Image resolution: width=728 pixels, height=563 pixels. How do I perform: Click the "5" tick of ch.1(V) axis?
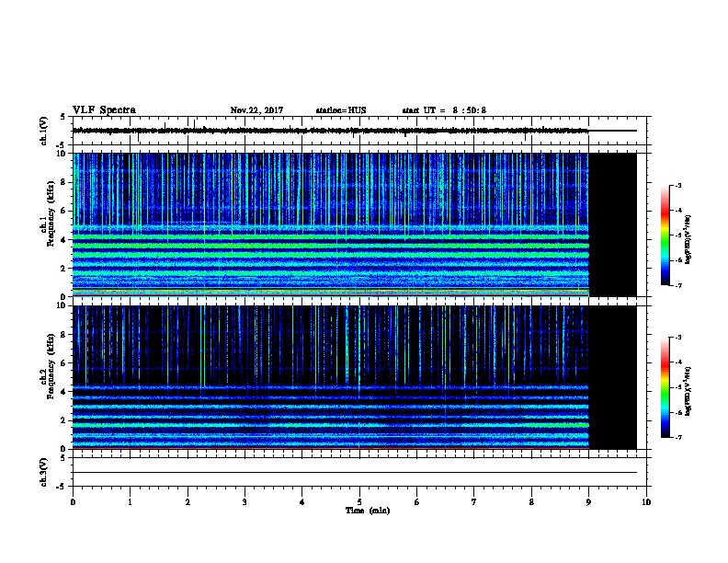coord(63,117)
